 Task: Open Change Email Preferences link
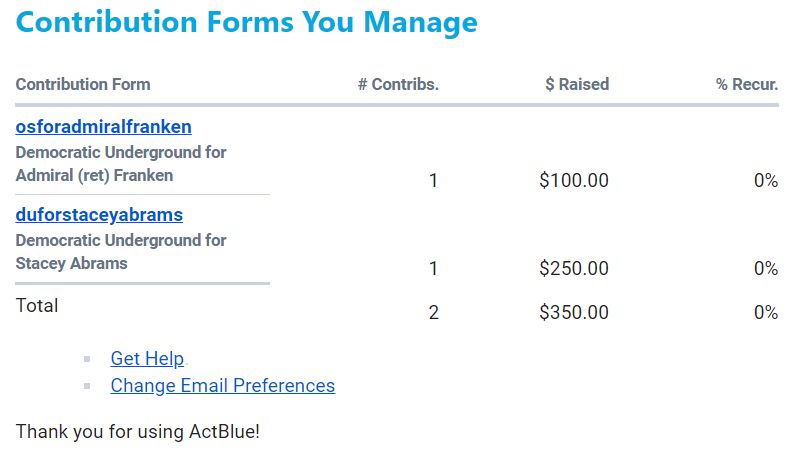point(222,386)
